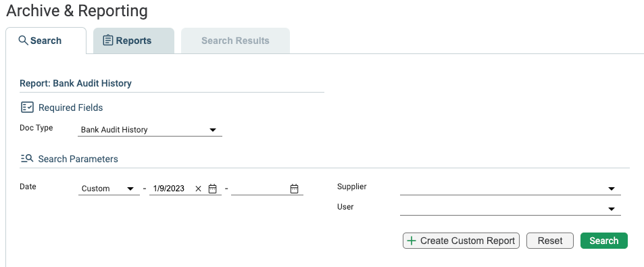
Task: Expand the Supplier dropdown
Action: tap(510, 189)
